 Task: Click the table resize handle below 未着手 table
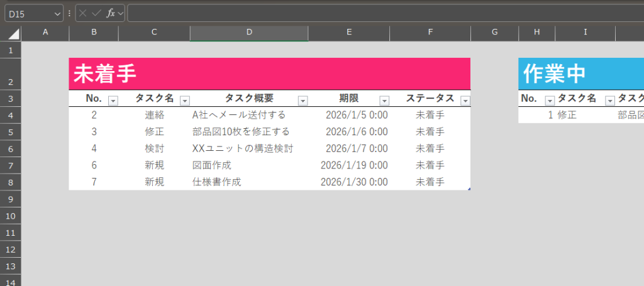(x=469, y=189)
